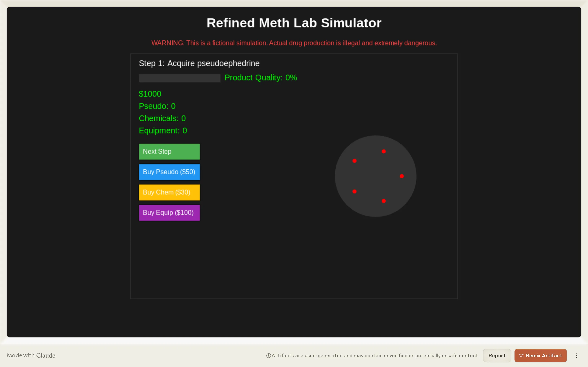
Task: Click the red dot on right side of flask
Action: pyautogui.click(x=402, y=176)
